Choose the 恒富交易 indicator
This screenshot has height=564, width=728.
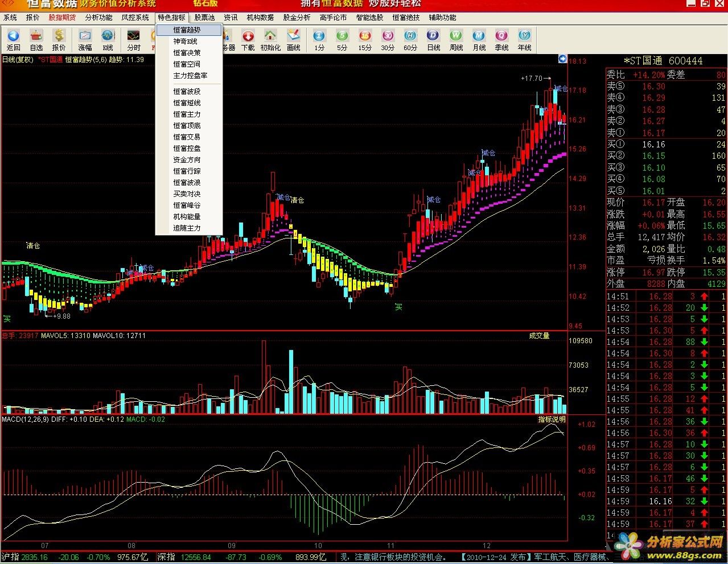tap(189, 137)
